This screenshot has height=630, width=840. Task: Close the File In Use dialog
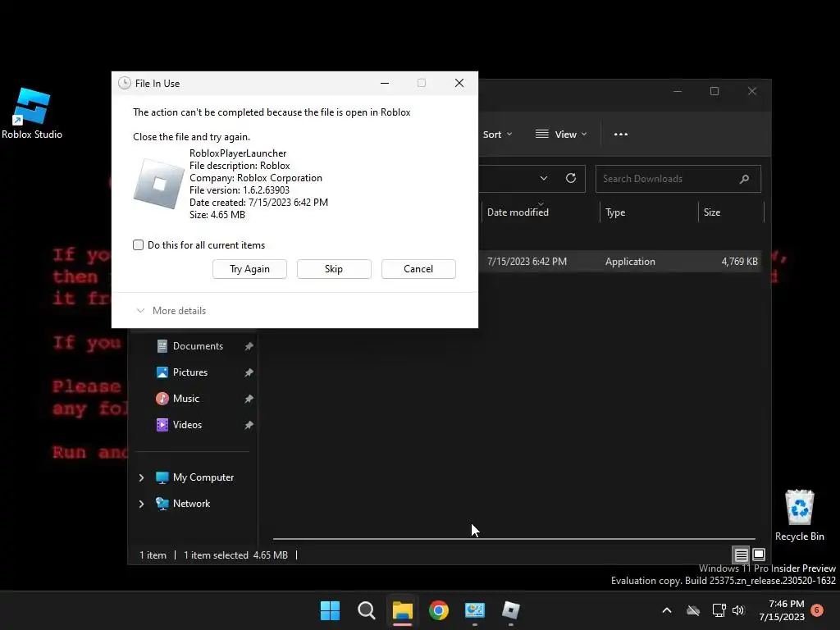pyautogui.click(x=459, y=83)
